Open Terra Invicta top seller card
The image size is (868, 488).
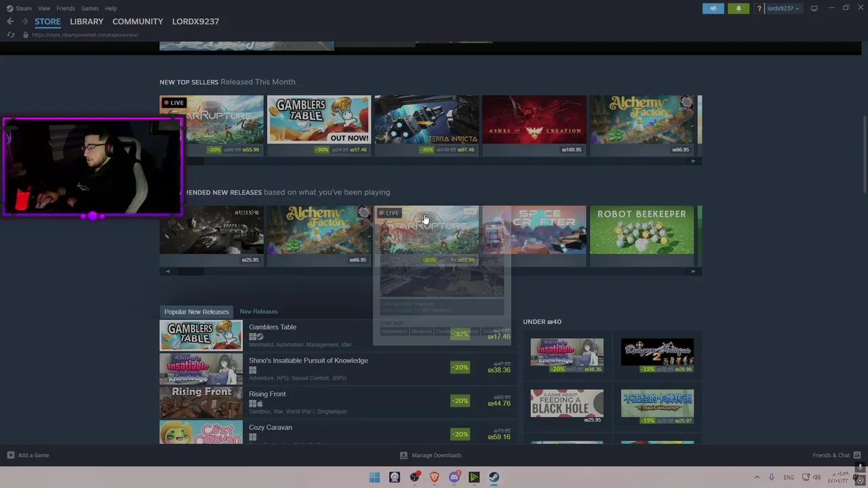[427, 125]
